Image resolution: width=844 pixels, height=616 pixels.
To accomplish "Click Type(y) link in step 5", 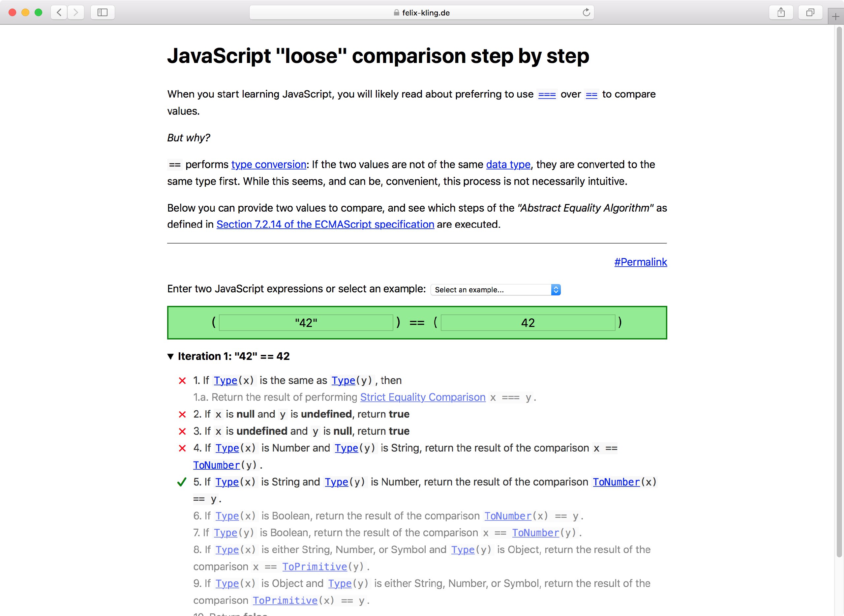I will coord(336,482).
